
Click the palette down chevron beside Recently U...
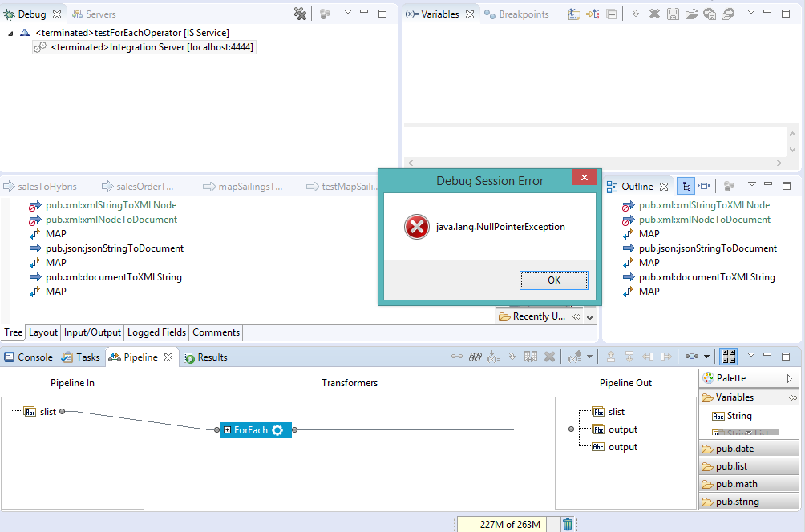pos(590,317)
